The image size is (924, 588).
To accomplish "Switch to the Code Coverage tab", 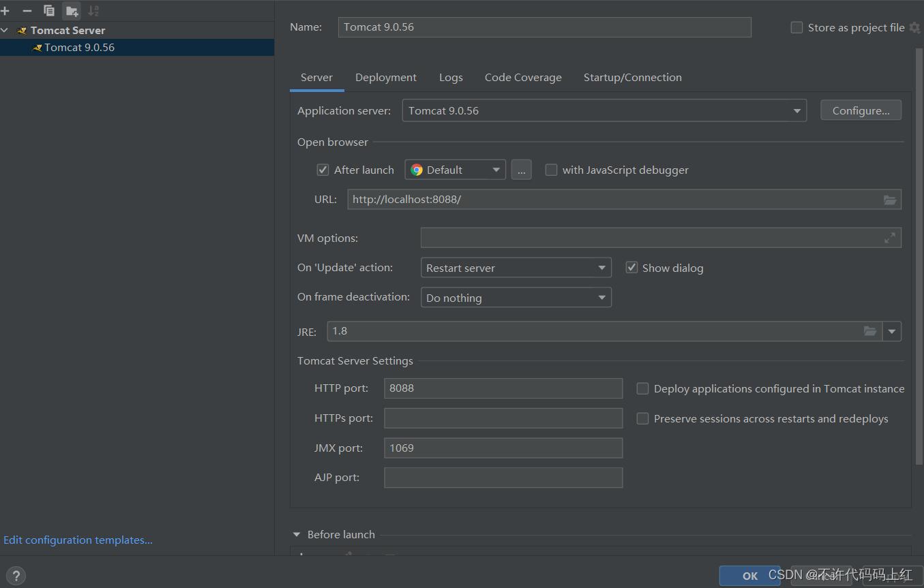I will click(x=523, y=78).
